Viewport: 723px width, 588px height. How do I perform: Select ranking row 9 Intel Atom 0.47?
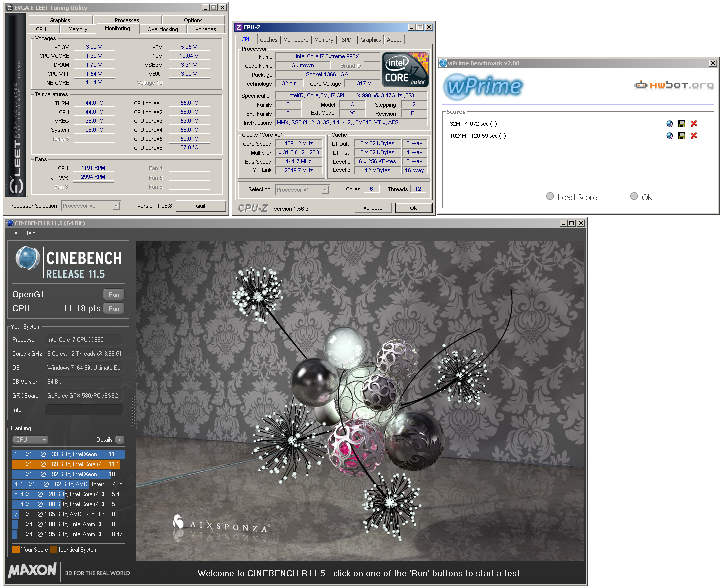tap(68, 534)
